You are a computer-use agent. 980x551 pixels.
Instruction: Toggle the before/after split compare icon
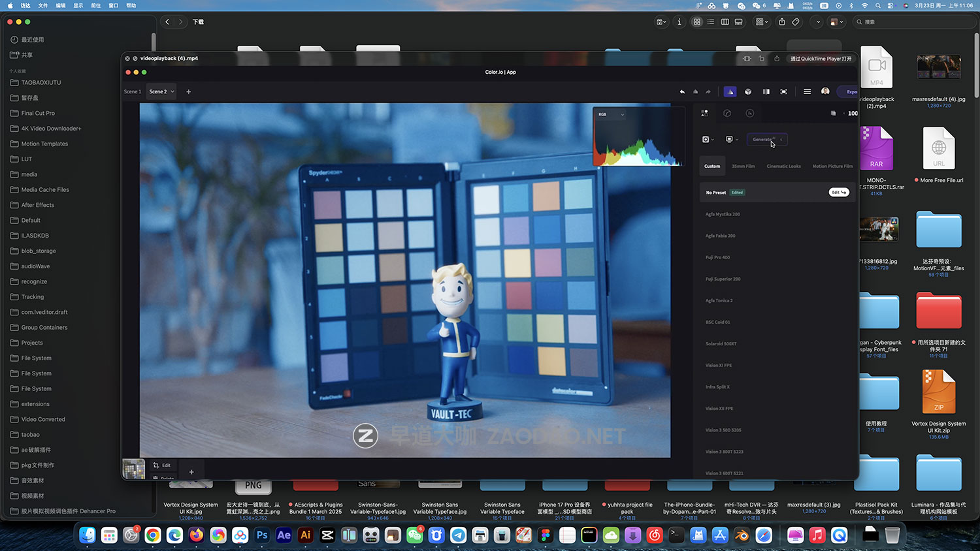(x=766, y=91)
